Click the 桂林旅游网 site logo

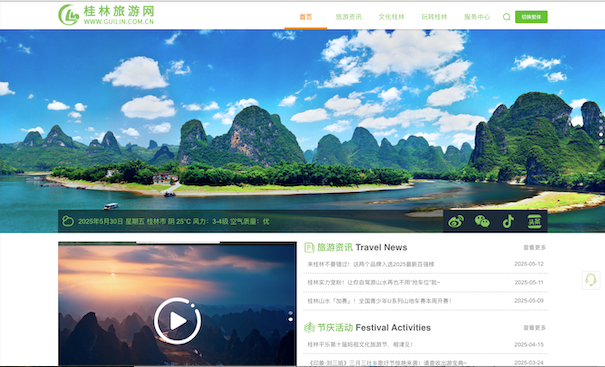tap(106, 15)
